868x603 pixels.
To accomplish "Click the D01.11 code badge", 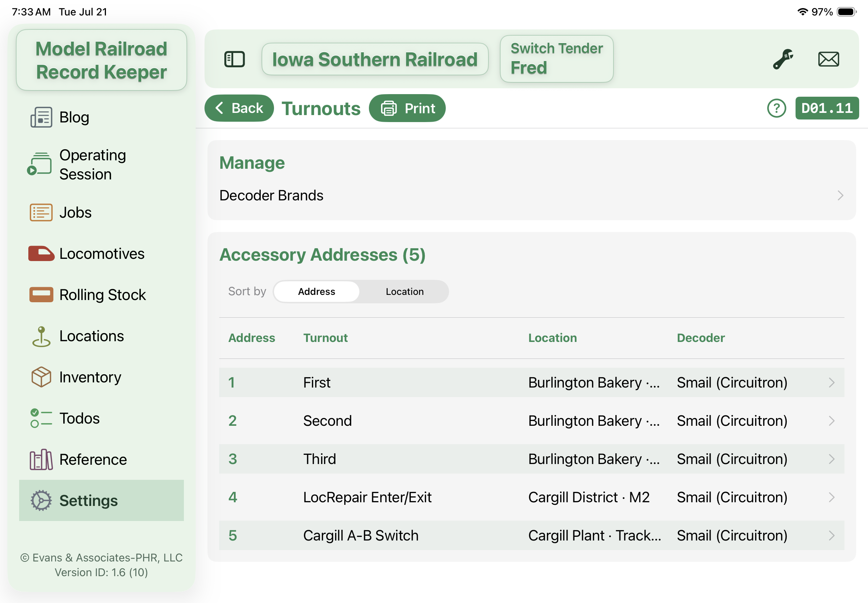I will 827,108.
